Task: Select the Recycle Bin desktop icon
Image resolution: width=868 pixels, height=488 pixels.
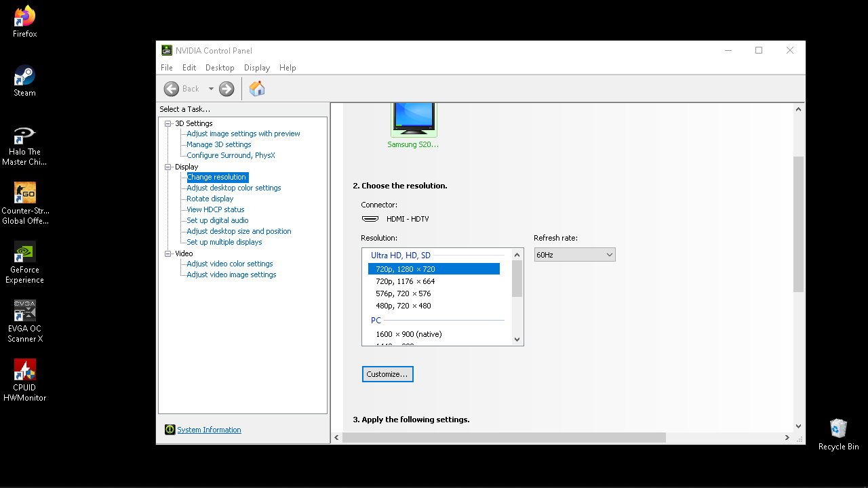Action: (839, 435)
